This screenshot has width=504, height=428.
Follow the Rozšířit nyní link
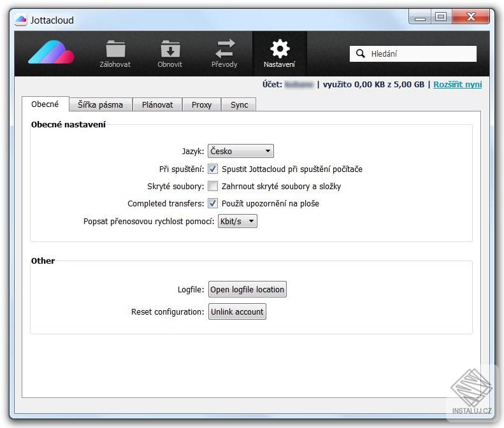pyautogui.click(x=457, y=85)
